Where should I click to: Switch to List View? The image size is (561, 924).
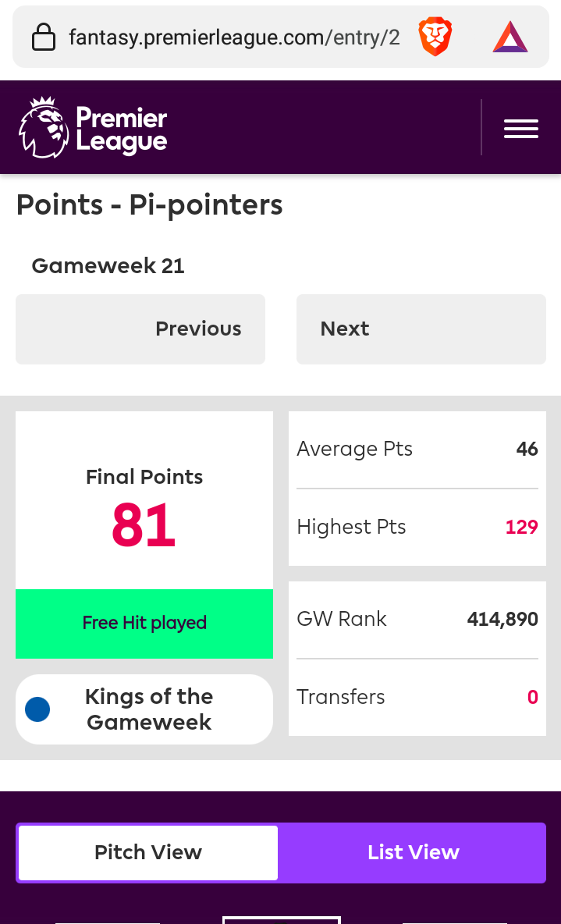pos(413,852)
